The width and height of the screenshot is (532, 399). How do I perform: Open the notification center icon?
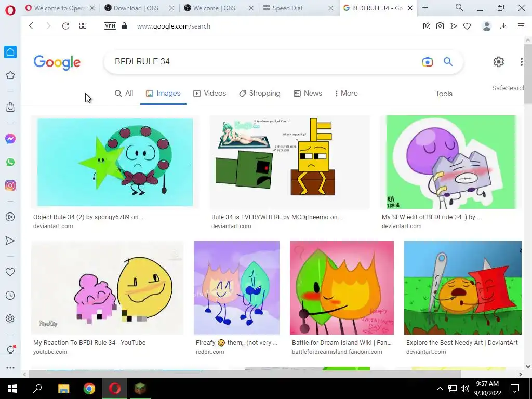tap(515, 389)
